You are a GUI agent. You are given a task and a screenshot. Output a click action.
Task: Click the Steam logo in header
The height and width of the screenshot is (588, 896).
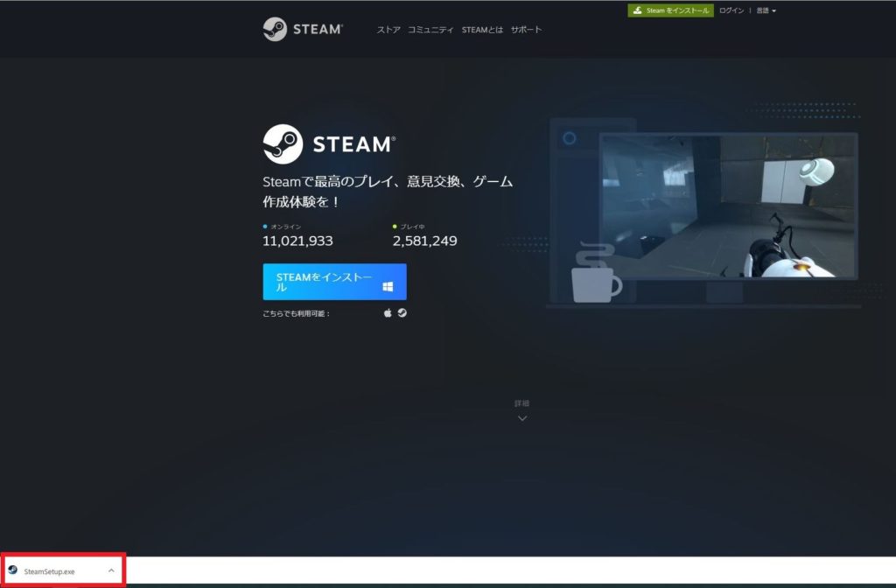[x=303, y=29]
